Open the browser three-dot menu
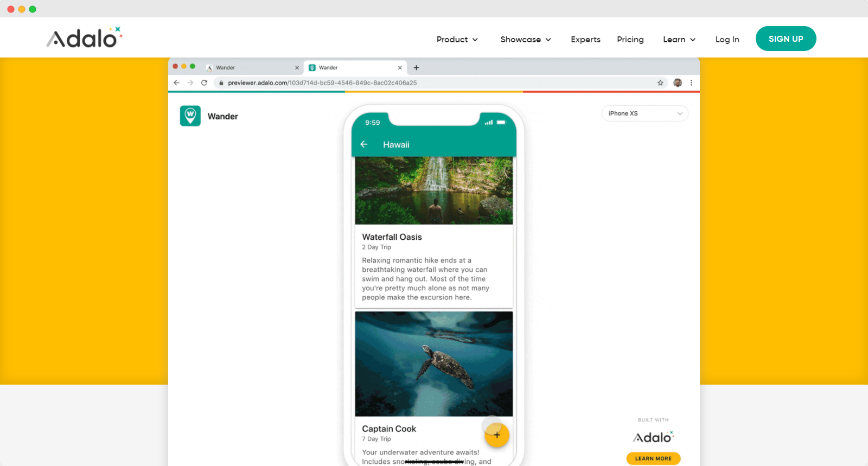This screenshot has height=466, width=868. (691, 83)
